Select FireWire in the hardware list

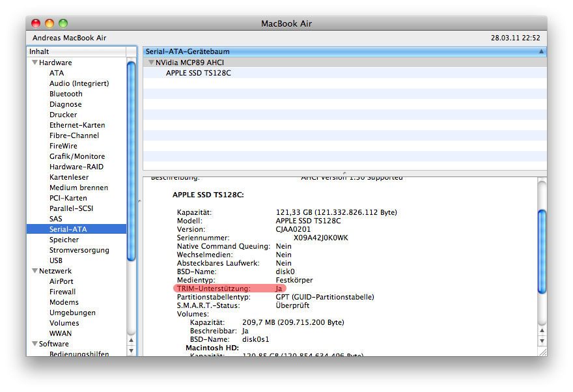click(63, 146)
